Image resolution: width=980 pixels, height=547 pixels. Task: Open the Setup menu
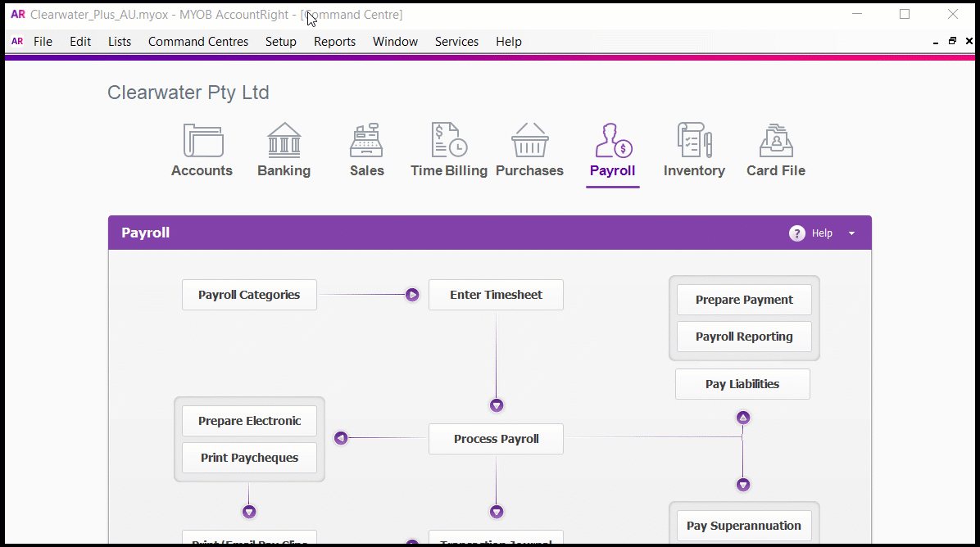[280, 41]
